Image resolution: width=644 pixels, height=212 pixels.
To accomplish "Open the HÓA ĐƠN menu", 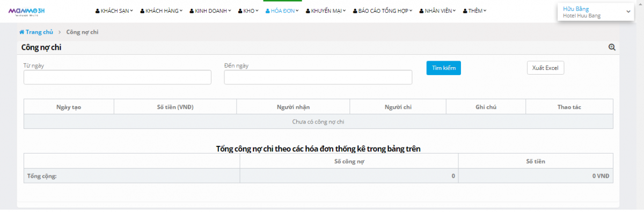I will tap(282, 11).
